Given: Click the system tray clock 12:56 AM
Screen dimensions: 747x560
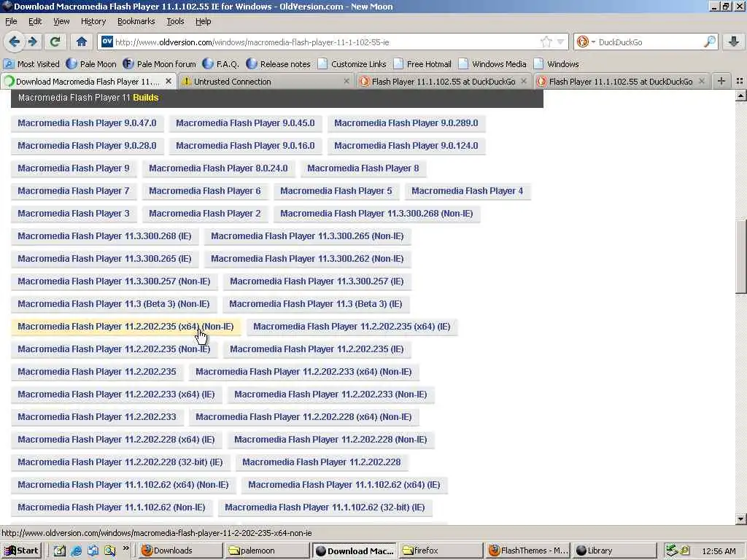Looking at the screenshot, I should tap(719, 551).
